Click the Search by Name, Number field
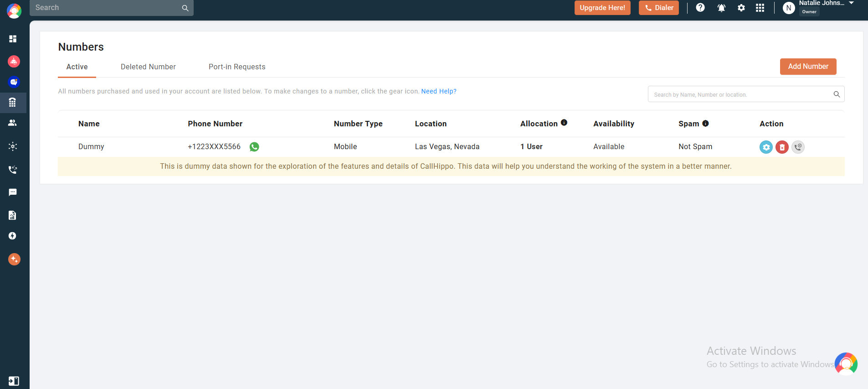This screenshot has width=868, height=389. click(x=740, y=94)
